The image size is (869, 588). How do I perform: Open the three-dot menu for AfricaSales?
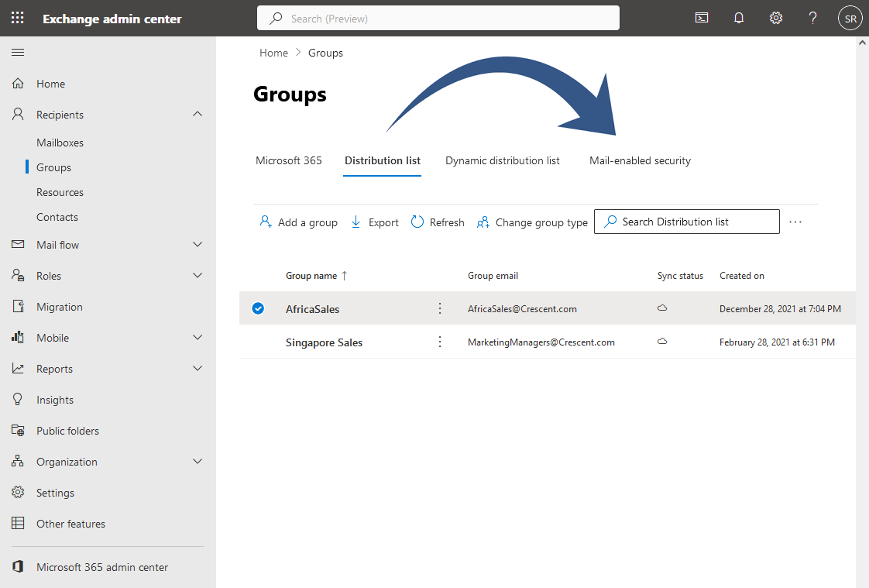coord(440,308)
